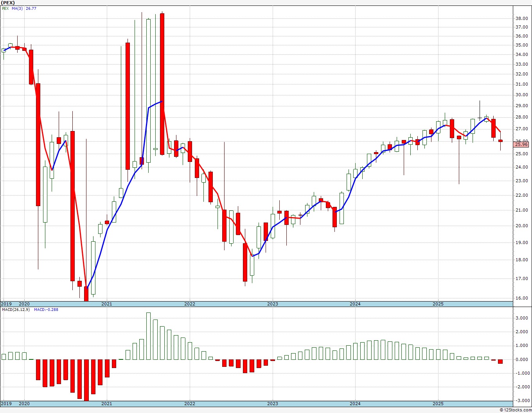
Task: Select 2021 on the price chart time axis
Action: coord(107,304)
